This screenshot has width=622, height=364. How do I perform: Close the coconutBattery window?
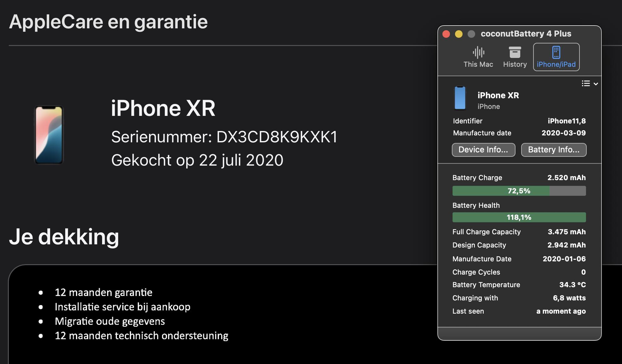pyautogui.click(x=446, y=34)
